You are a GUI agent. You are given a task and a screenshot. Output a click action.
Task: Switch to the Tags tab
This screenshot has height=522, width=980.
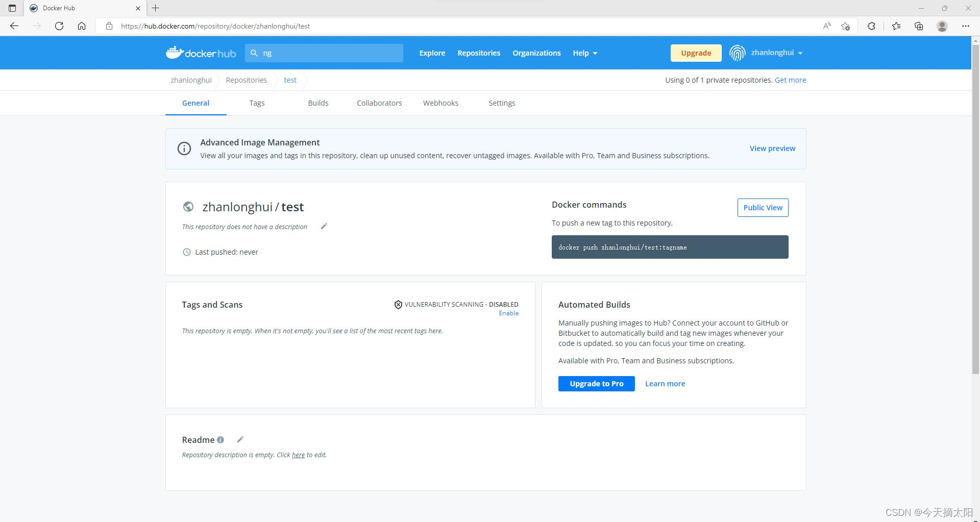(x=257, y=103)
